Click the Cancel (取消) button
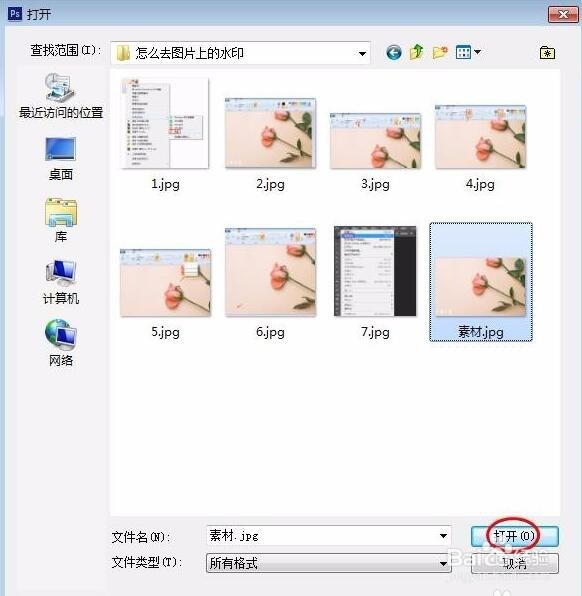The image size is (582, 596). [x=515, y=563]
